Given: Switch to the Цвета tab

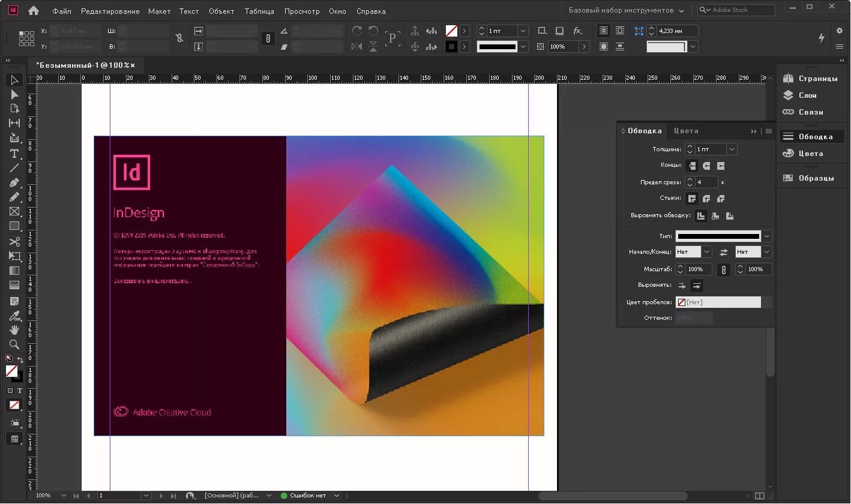Looking at the screenshot, I should coord(686,131).
